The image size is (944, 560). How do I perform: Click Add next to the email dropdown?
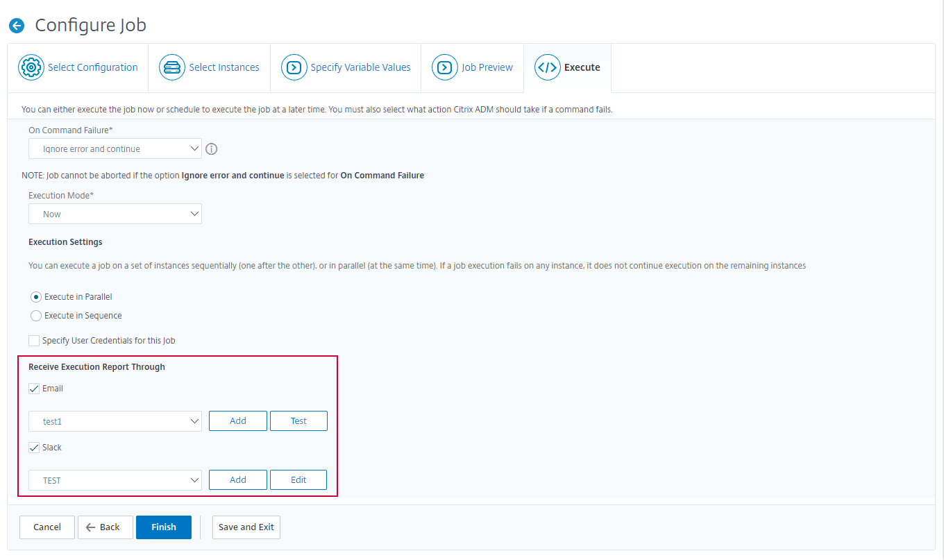point(238,421)
